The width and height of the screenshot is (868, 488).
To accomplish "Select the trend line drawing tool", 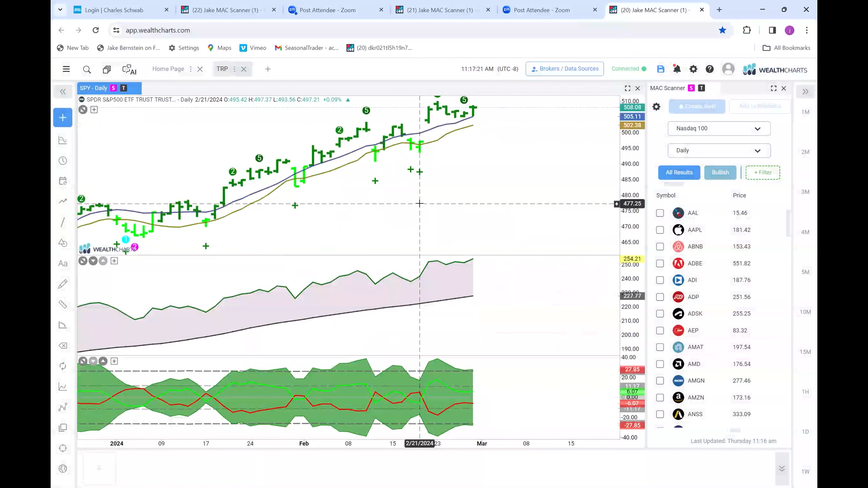I will click(x=63, y=222).
